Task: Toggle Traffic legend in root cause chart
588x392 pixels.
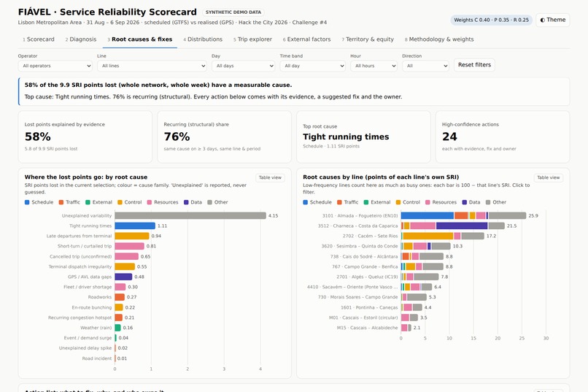Action: [69, 202]
